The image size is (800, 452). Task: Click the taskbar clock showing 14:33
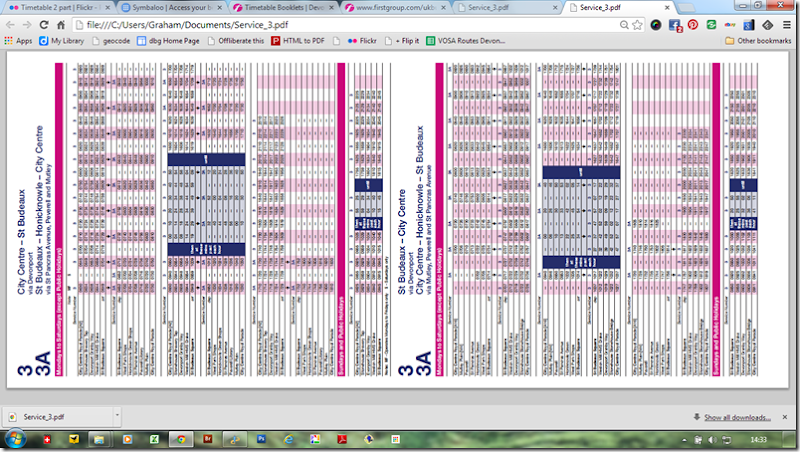tap(759, 440)
